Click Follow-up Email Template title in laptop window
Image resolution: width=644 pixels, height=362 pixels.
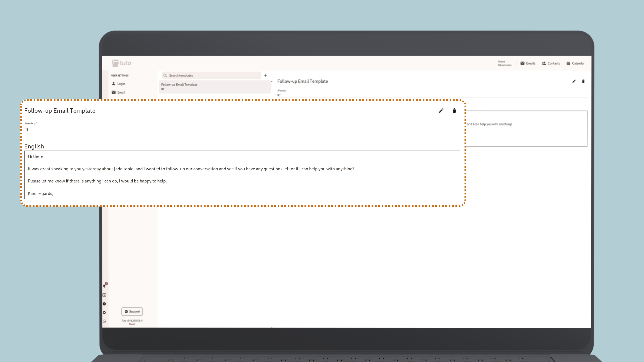[303, 81]
